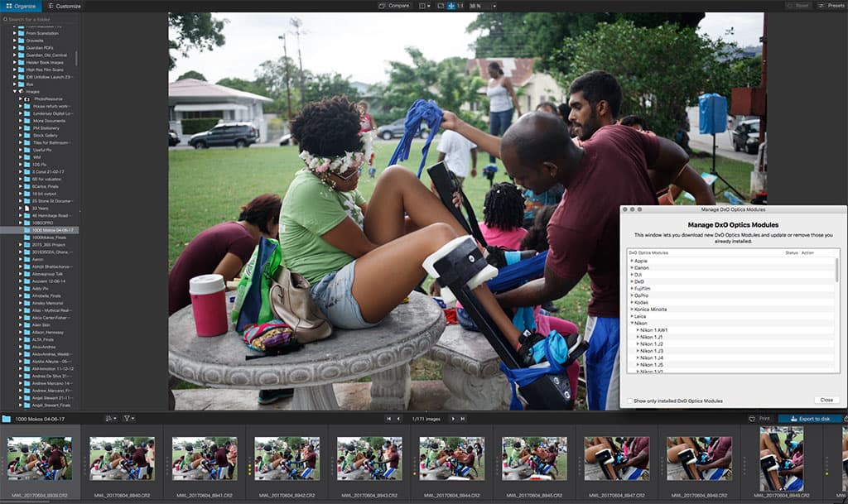
Task: Expand the Canon modules list
Action: click(631, 267)
